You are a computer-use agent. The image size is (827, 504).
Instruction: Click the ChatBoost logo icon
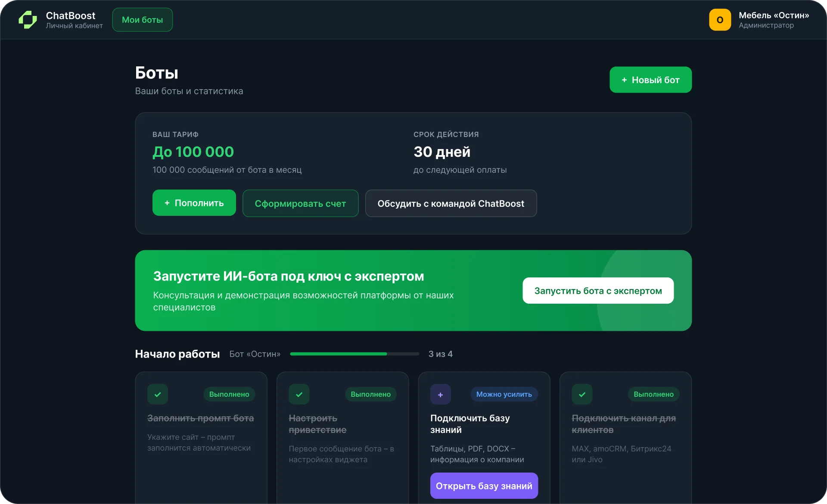click(x=28, y=20)
